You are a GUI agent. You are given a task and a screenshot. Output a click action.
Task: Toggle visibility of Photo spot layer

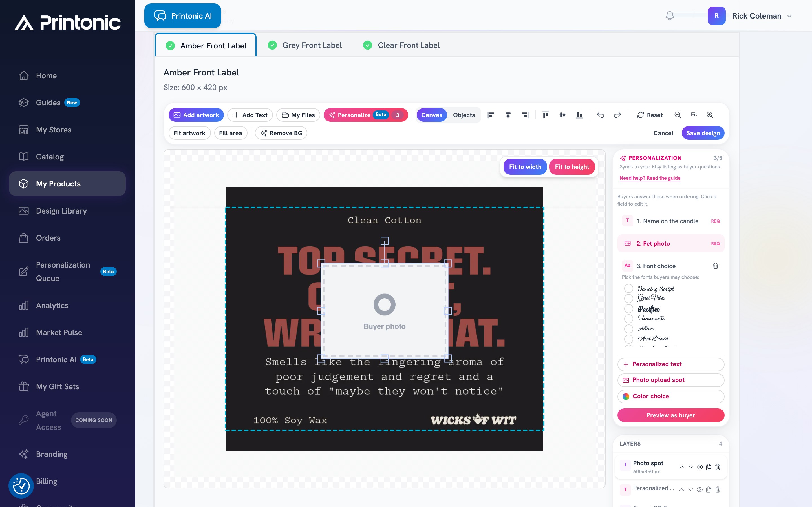click(x=700, y=467)
